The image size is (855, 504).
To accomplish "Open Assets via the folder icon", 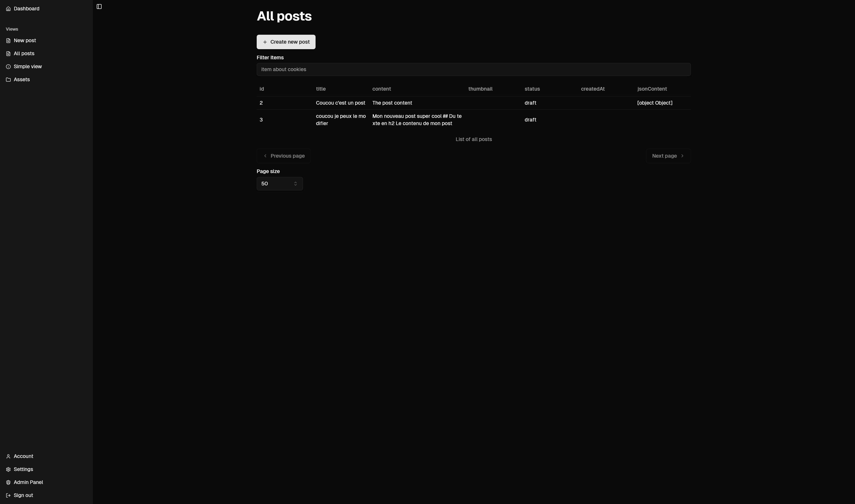I will (x=8, y=79).
